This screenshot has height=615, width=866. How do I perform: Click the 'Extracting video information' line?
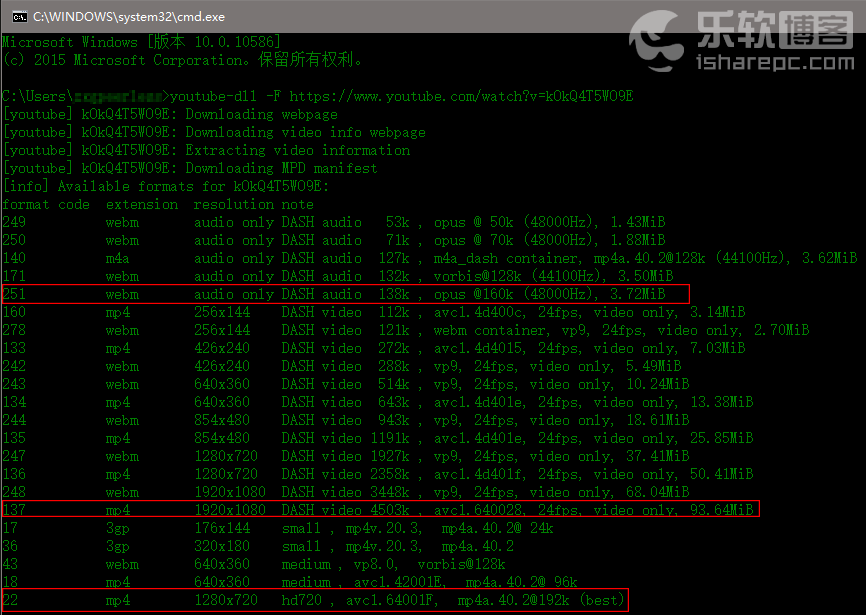[190, 150]
